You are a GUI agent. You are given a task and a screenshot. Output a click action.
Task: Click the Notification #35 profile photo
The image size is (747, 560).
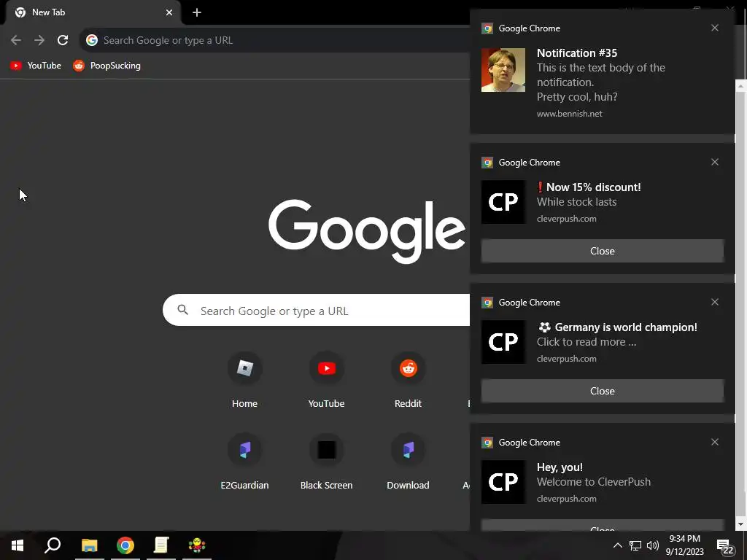click(503, 70)
